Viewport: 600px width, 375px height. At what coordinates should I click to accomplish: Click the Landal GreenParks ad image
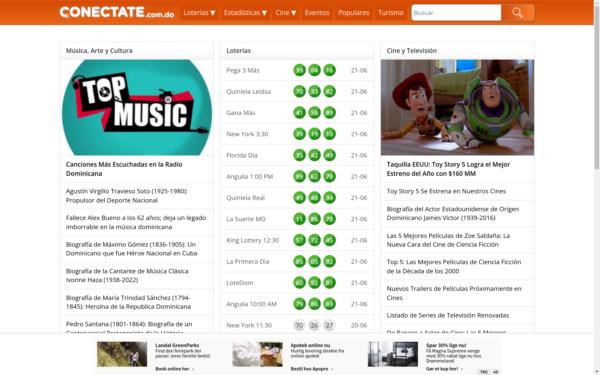pos(122,354)
